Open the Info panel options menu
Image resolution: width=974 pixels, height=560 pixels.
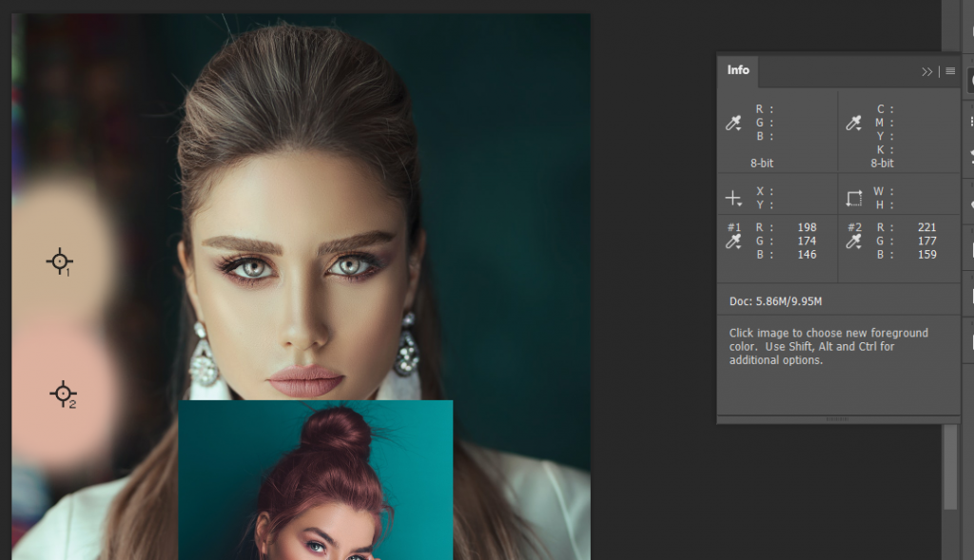(950, 71)
